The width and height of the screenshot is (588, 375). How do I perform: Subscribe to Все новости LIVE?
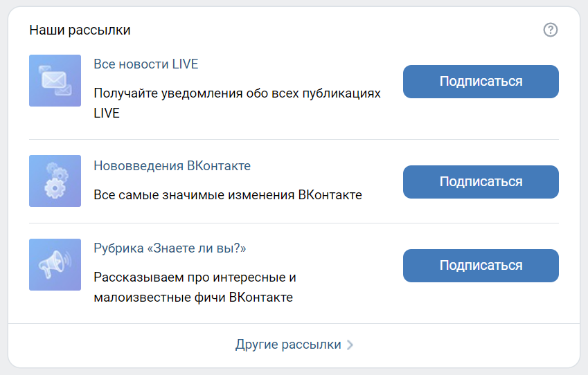(x=481, y=82)
